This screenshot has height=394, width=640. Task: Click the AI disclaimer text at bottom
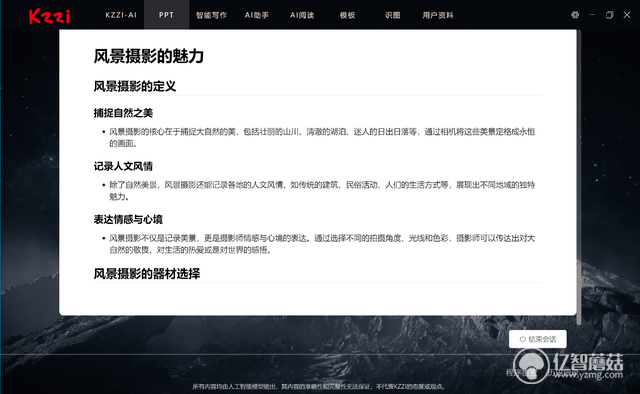pos(319,386)
